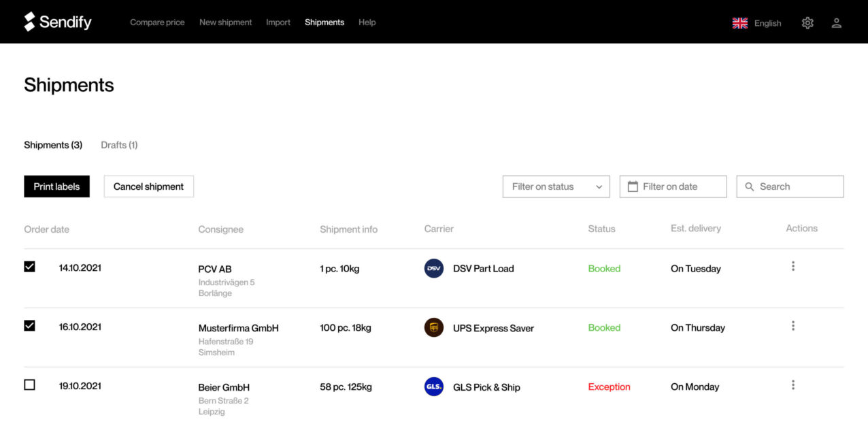Check the 19.10.2021 shipment checkbox
This screenshot has width=868, height=441.
pyautogui.click(x=29, y=385)
